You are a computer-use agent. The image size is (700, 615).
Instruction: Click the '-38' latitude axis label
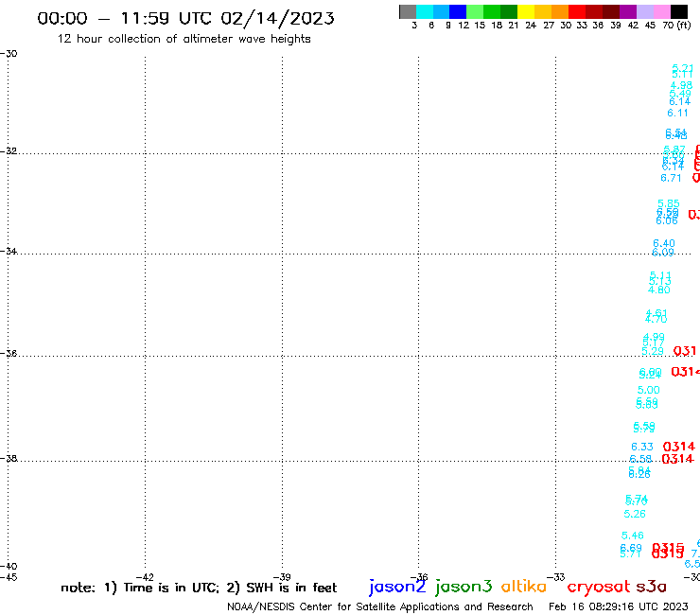click(9, 459)
